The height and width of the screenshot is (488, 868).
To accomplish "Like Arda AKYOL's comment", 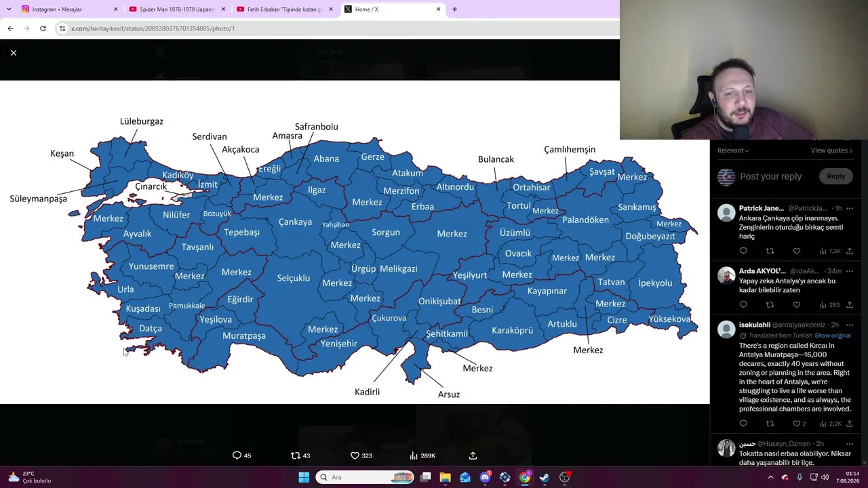I will 796,305.
